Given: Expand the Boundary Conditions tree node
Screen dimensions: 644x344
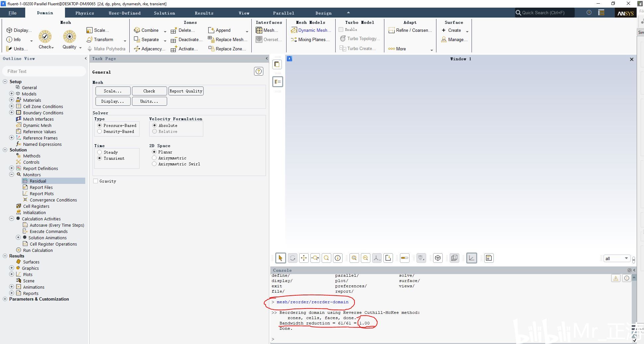Looking at the screenshot, I should (x=12, y=113).
